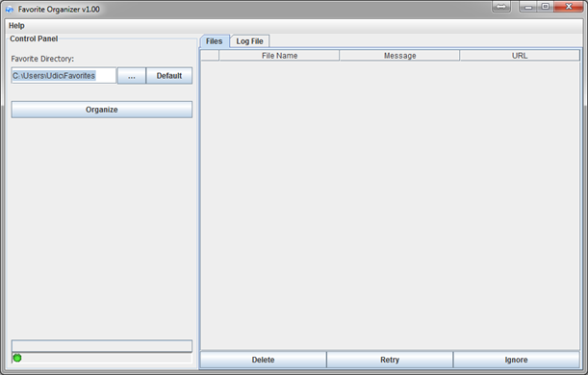588x375 pixels.
Task: Click the double-arrow resize icon in title bar
Action: tap(501, 7)
